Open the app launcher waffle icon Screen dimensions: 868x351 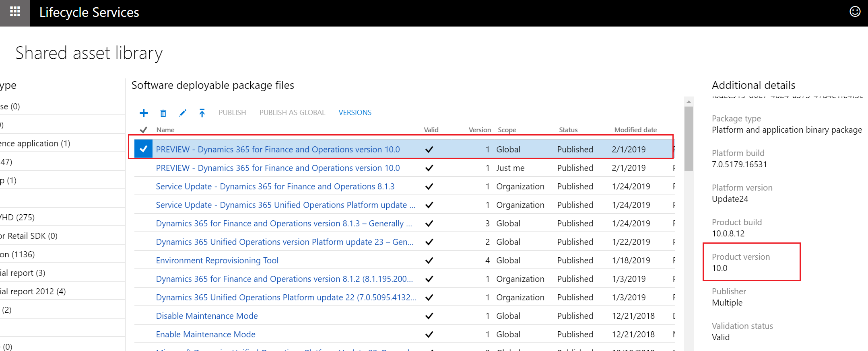click(15, 12)
